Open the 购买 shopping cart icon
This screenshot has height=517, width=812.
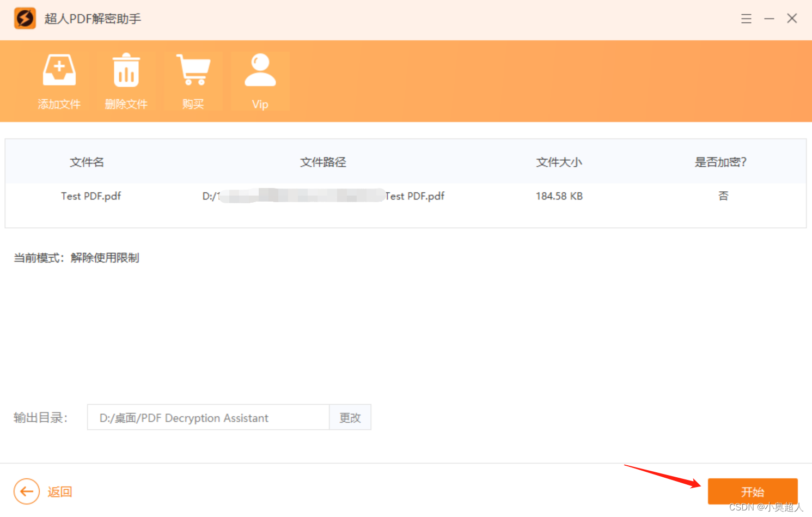tap(193, 69)
